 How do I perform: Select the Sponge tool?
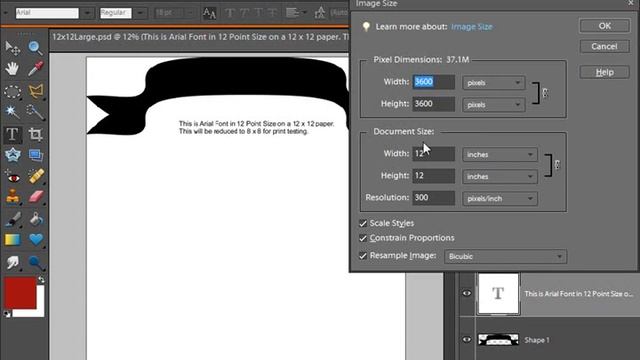pos(36,263)
